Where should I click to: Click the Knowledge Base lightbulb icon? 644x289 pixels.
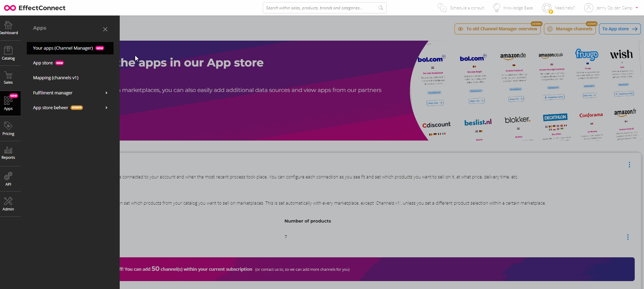tap(497, 8)
